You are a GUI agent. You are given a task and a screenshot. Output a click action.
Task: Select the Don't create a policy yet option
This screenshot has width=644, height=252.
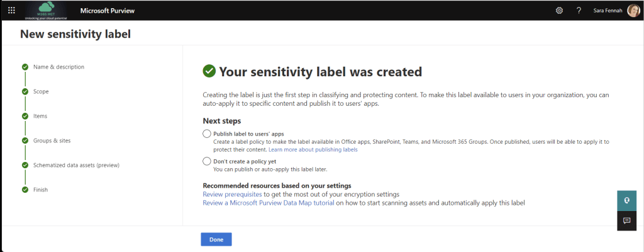tap(207, 161)
